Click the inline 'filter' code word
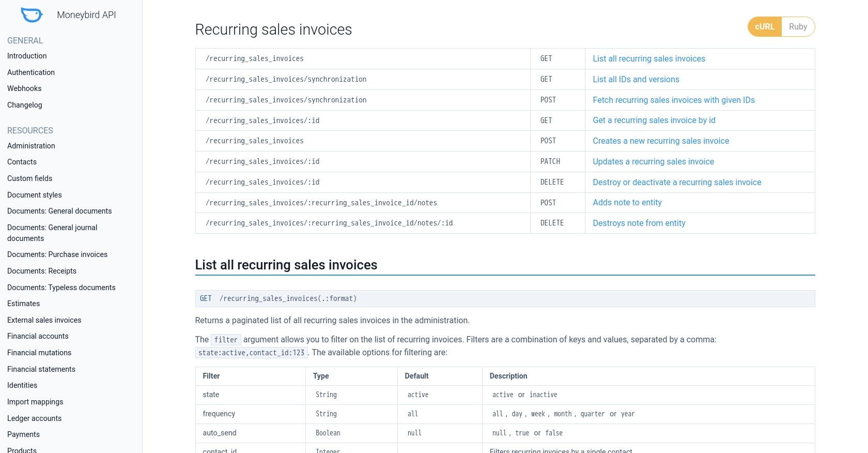 [x=226, y=340]
